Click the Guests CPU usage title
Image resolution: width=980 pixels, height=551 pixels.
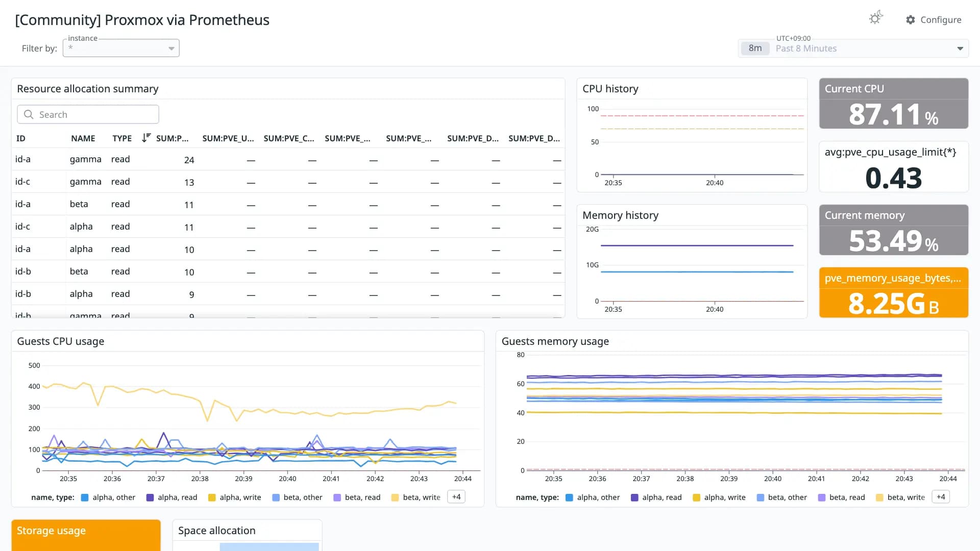coord(60,341)
